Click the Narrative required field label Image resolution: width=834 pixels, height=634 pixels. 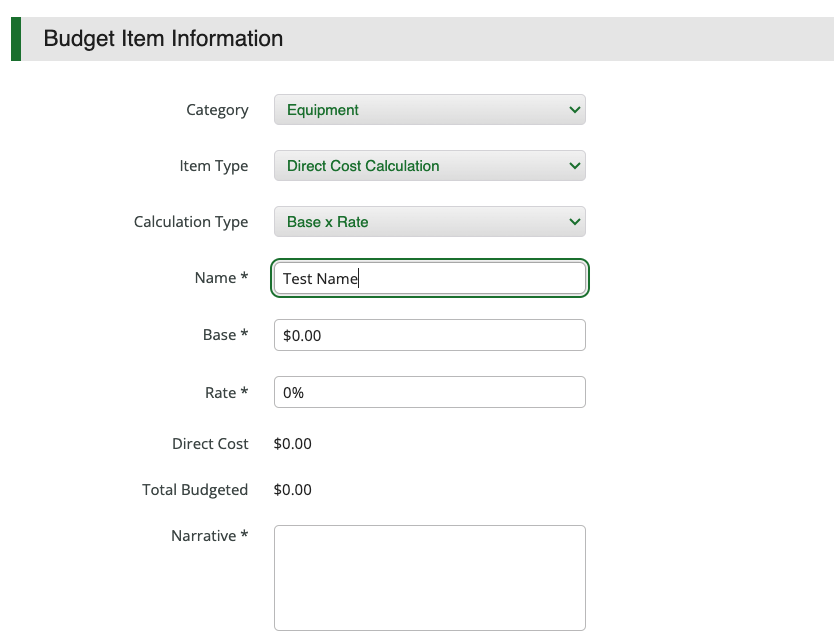click(209, 536)
